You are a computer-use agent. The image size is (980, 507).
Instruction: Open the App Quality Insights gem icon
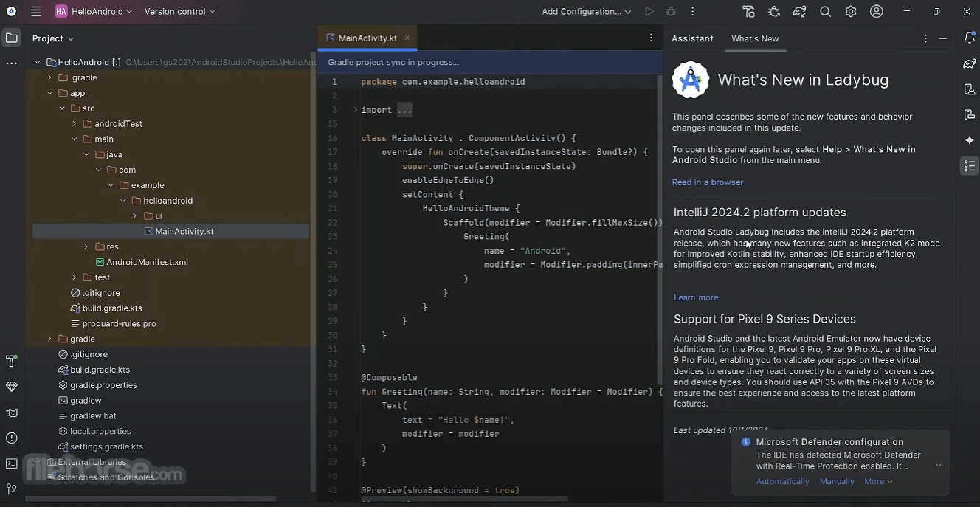point(11,387)
